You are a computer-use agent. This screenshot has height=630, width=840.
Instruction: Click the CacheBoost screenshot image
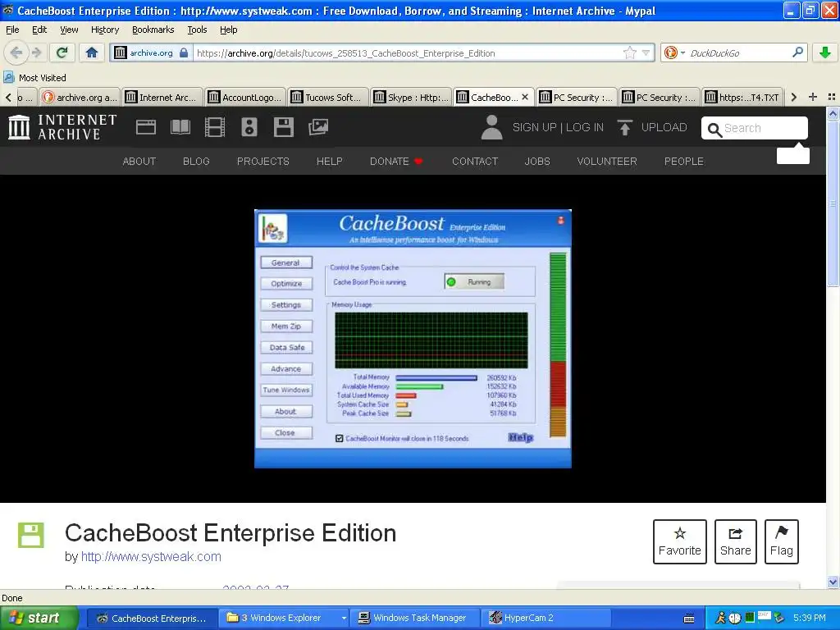pos(413,339)
